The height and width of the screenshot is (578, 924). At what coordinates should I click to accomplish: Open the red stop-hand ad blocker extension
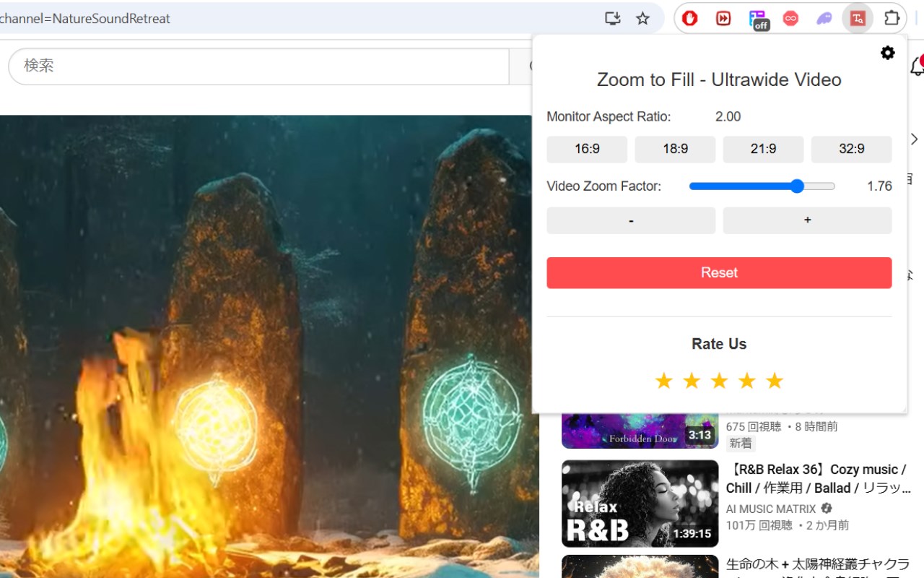click(689, 19)
